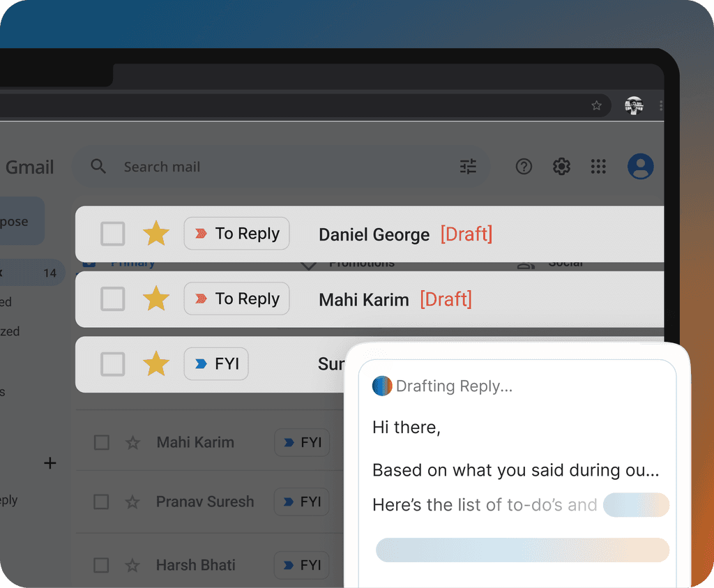Unstar the highlighted FYI email
Screen dimensions: 714x588
click(x=155, y=363)
